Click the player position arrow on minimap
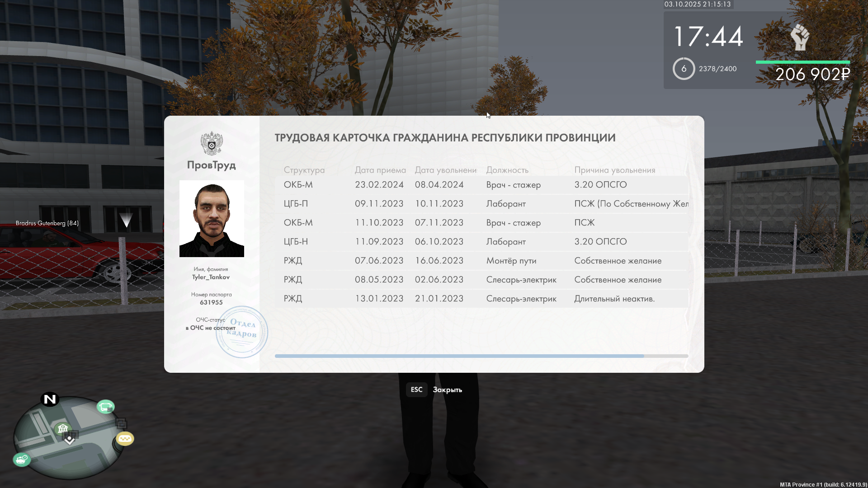 [x=69, y=440]
